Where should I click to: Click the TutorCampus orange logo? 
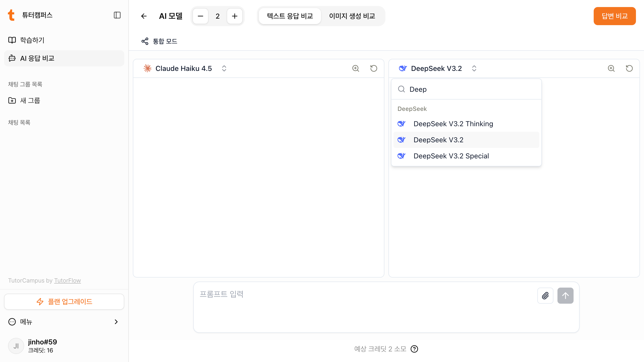click(x=11, y=15)
